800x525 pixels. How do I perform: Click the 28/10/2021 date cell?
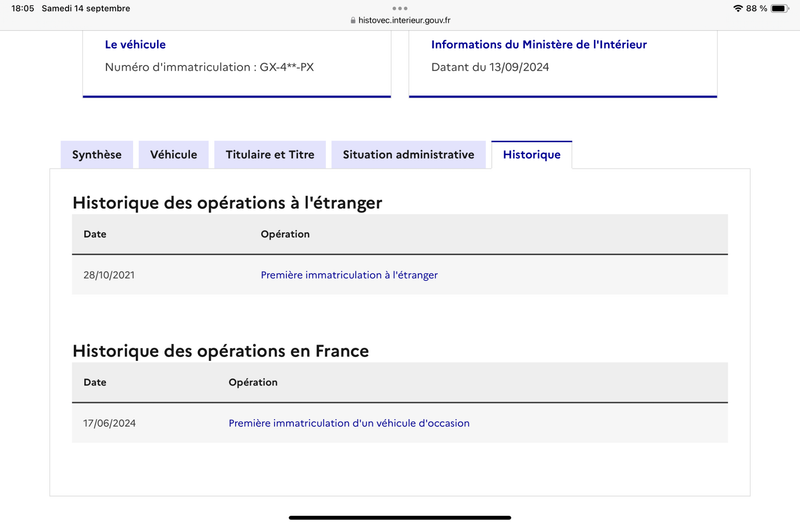pos(109,275)
